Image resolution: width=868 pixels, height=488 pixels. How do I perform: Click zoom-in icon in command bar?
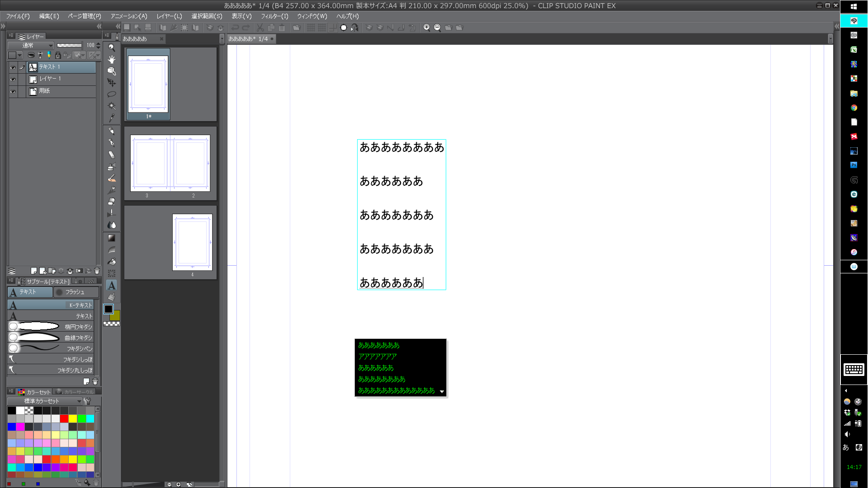pyautogui.click(x=426, y=28)
